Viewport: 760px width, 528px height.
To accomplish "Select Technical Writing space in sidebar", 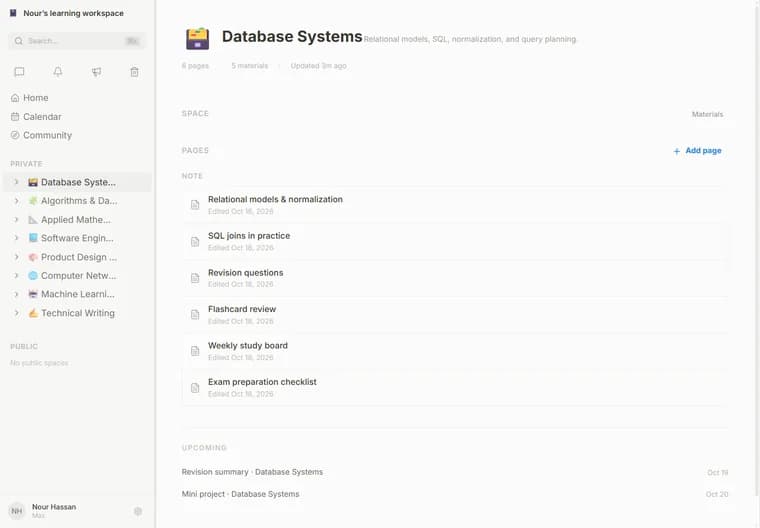I will (78, 313).
